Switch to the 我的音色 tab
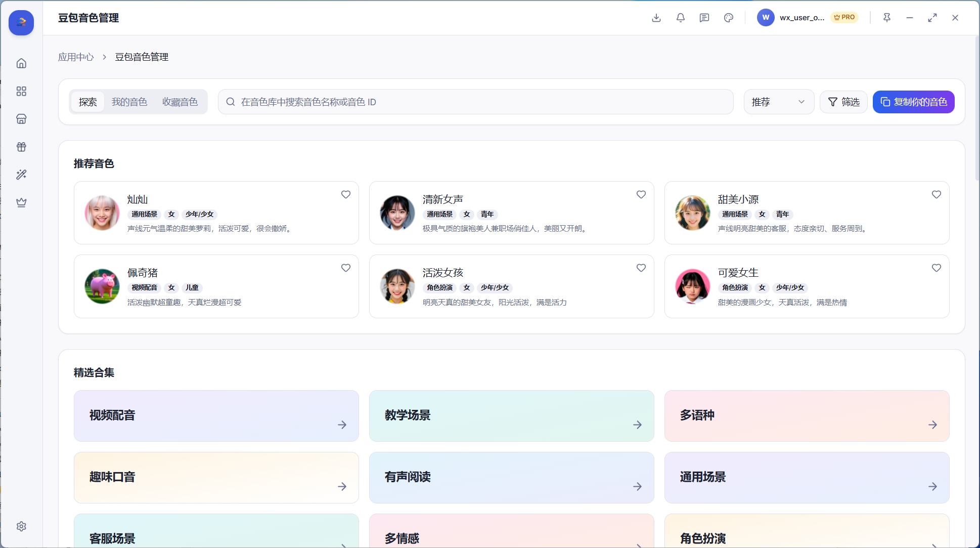 (x=129, y=102)
